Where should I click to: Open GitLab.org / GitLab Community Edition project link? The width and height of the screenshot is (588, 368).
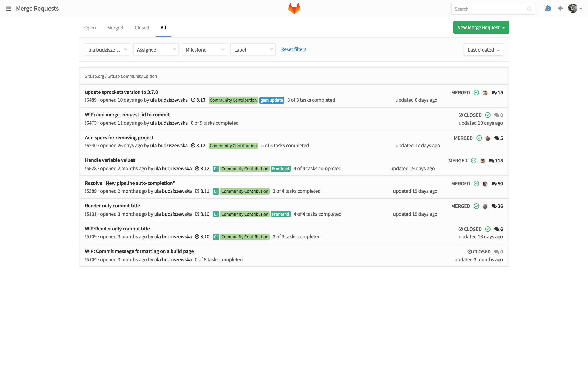[121, 76]
